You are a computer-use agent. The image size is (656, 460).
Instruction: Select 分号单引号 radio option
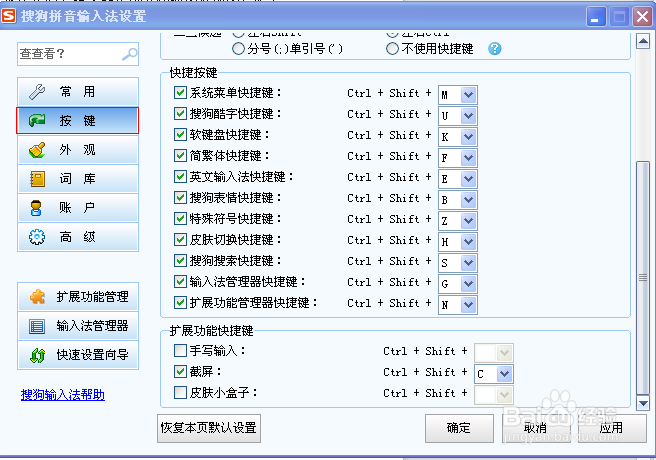(238, 49)
